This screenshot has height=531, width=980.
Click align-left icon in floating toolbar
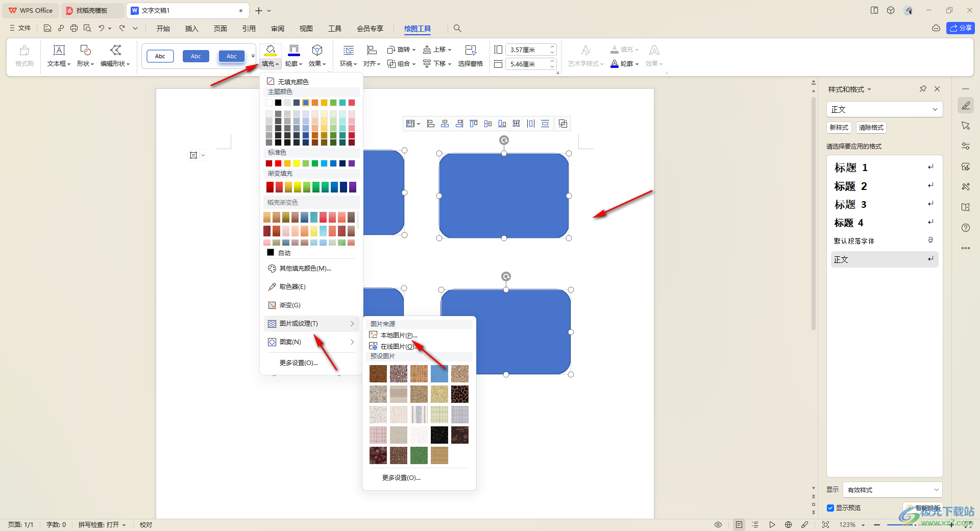[431, 124]
